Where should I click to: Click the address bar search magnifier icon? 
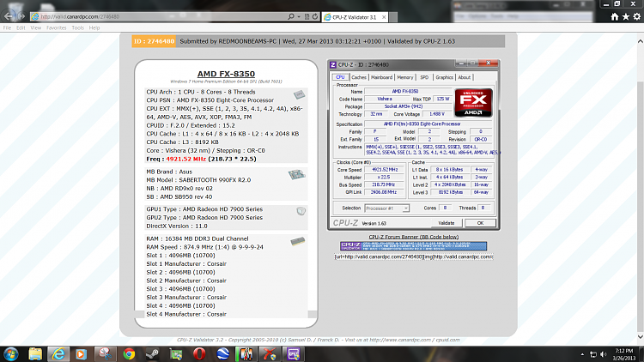tap(291, 17)
